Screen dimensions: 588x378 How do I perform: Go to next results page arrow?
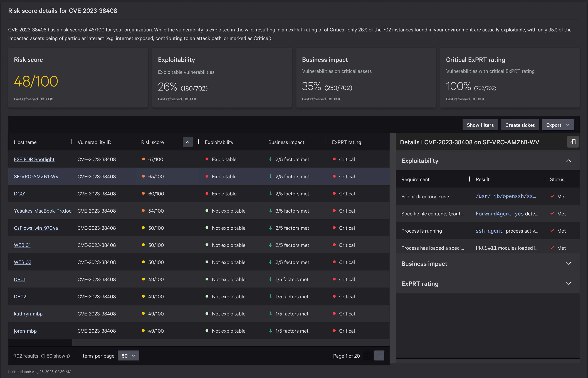point(379,356)
